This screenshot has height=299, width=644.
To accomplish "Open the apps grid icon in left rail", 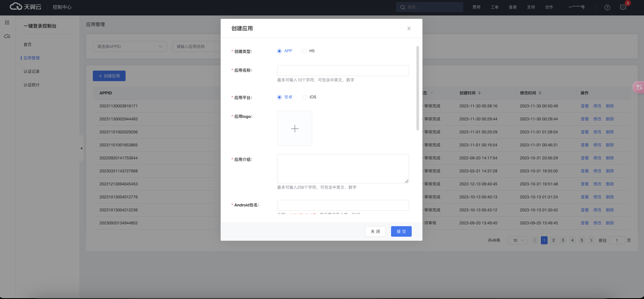I will click(7, 22).
